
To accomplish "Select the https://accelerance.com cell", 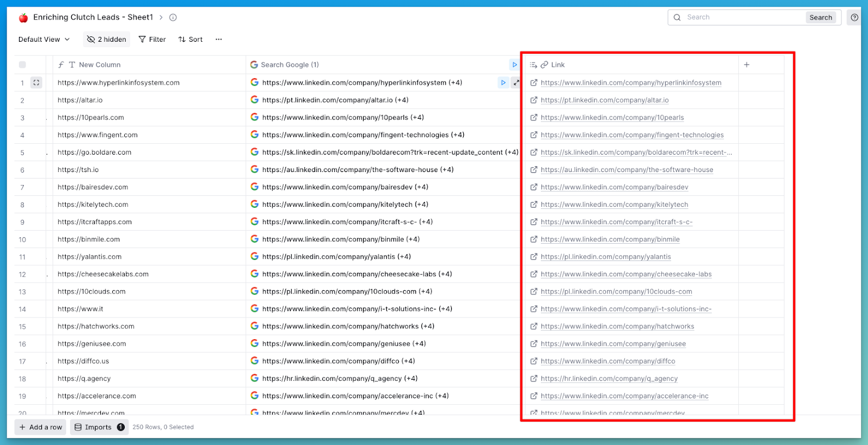I will [x=149, y=396].
